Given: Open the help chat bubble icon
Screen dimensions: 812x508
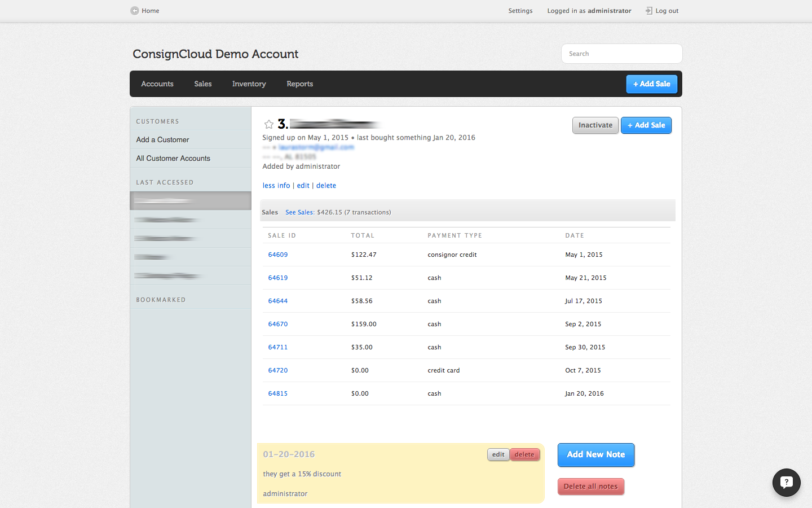Looking at the screenshot, I should click(x=786, y=483).
